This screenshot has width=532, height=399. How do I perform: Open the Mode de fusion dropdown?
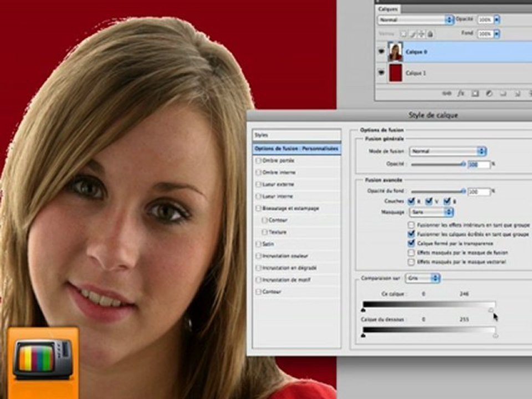pyautogui.click(x=448, y=151)
